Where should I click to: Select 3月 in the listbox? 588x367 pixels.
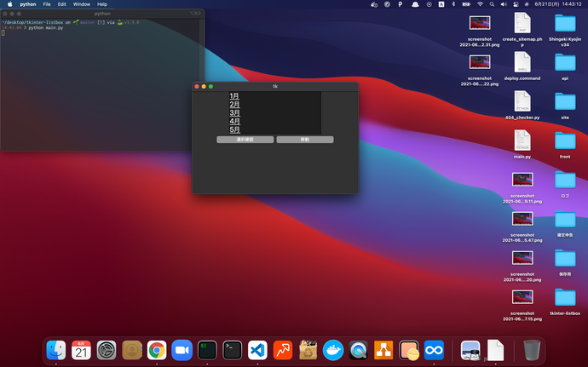234,113
